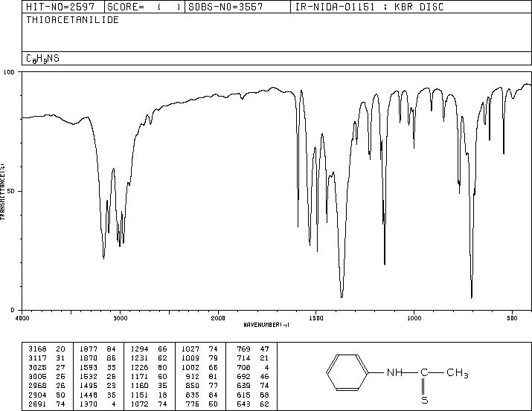Select the 1009 peak entry in the table
Image resolution: width=532 pixels, height=411 pixels.
point(200,357)
